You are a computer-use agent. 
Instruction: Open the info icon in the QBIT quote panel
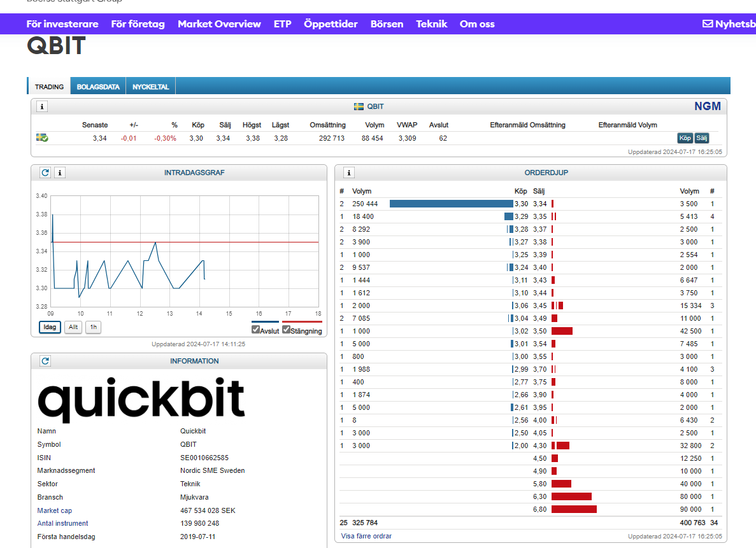point(42,106)
